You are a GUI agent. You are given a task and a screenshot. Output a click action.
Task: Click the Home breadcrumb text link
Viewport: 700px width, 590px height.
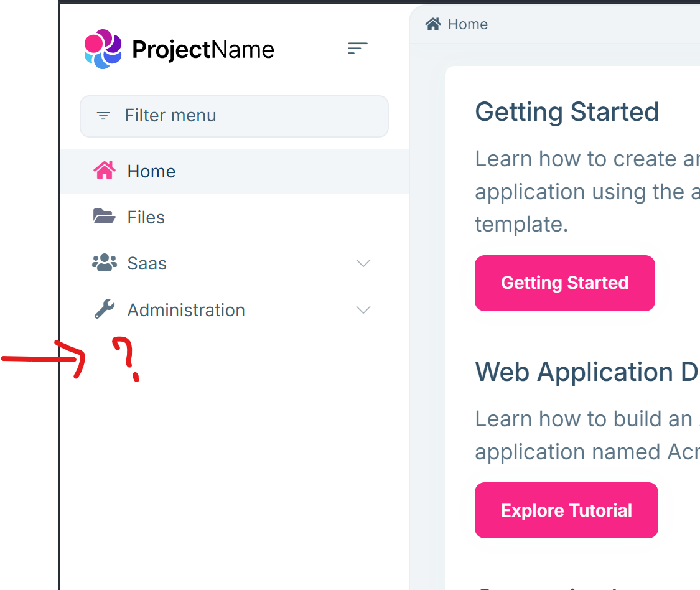tap(468, 24)
